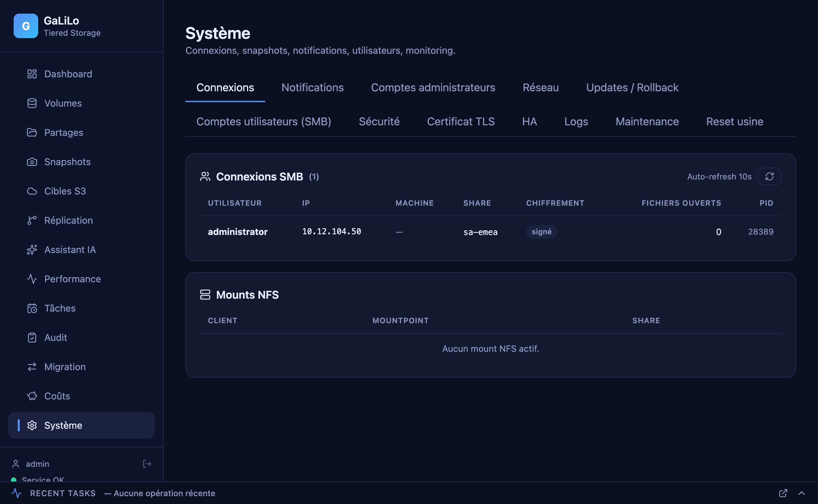The height and width of the screenshot is (504, 818).
Task: Click the Tâches calendar-clock icon
Action: click(32, 308)
